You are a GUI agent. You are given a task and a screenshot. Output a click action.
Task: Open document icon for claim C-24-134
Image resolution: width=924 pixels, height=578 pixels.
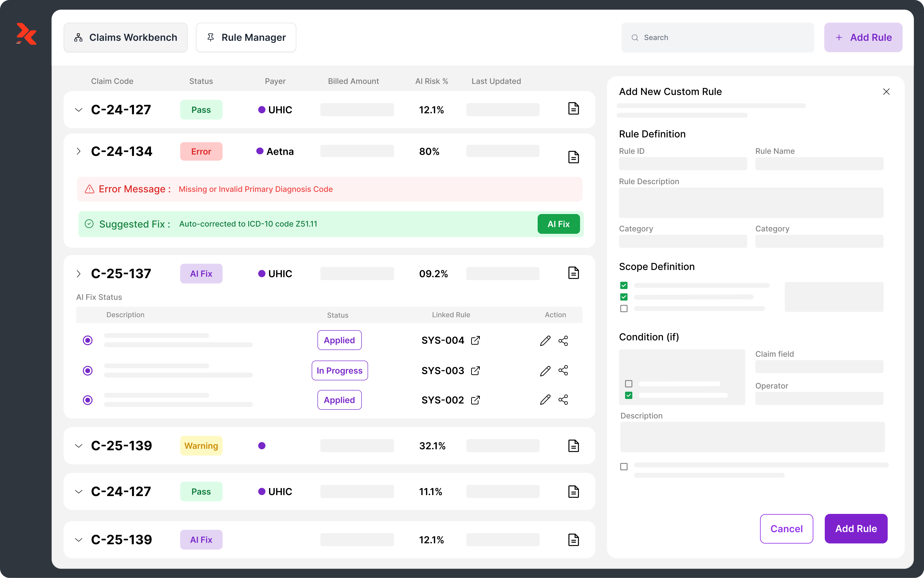pyautogui.click(x=573, y=157)
